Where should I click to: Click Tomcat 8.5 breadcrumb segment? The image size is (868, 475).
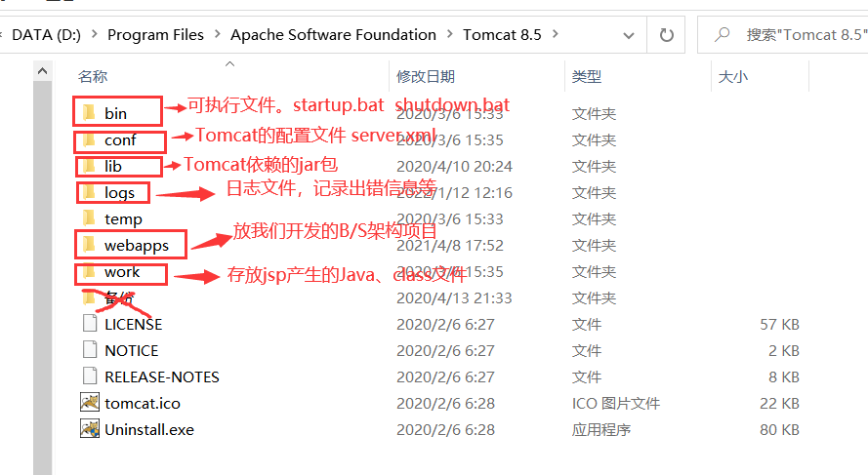pos(502,35)
